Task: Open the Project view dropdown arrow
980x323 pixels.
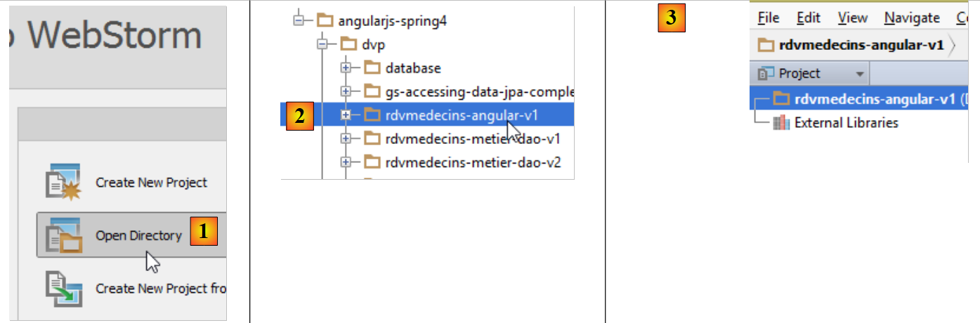Action: pyautogui.click(x=859, y=74)
